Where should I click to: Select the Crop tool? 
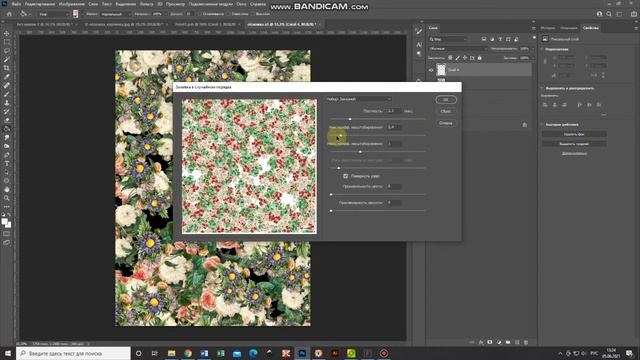pos(7,68)
